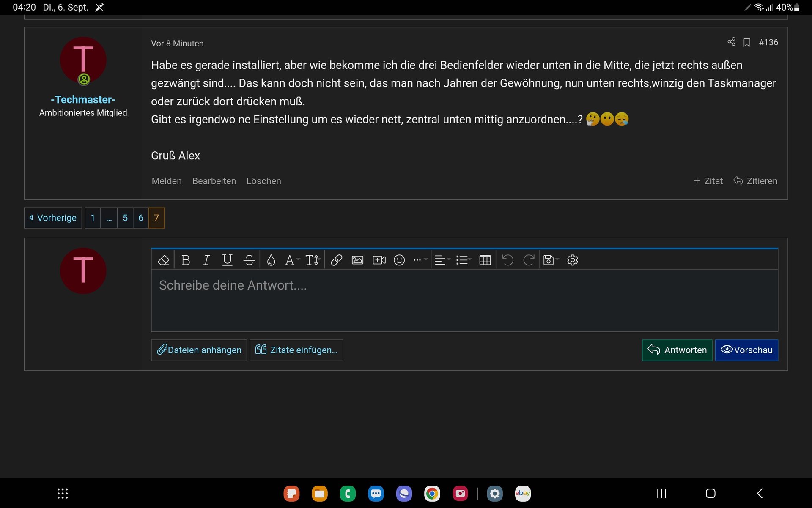The width and height of the screenshot is (812, 508).
Task: Insert media with the video icon
Action: click(379, 260)
